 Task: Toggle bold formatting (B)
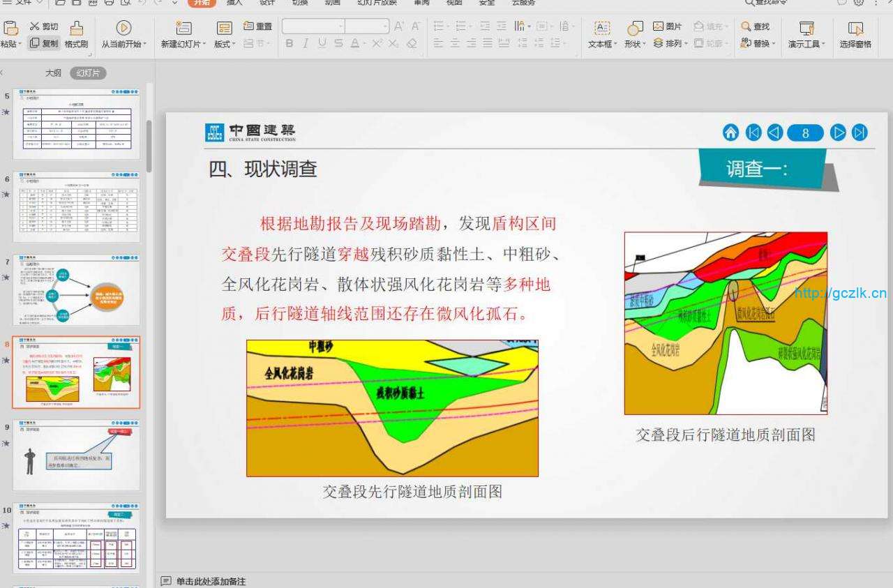pyautogui.click(x=290, y=43)
